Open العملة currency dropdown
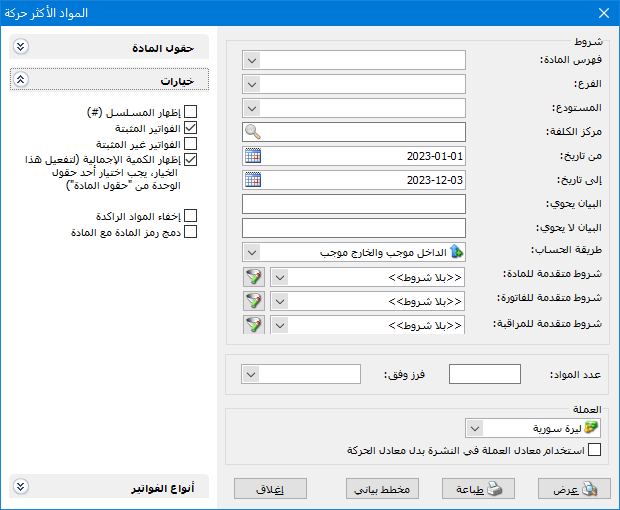620x510 pixels. (475, 428)
